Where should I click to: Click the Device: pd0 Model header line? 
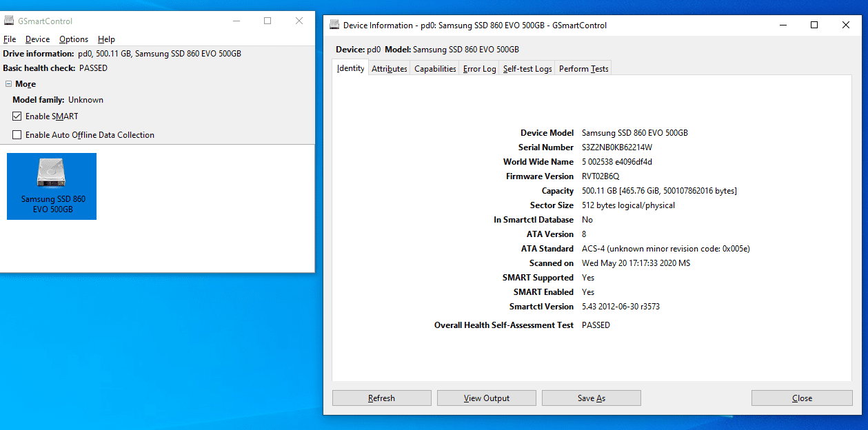tap(427, 50)
